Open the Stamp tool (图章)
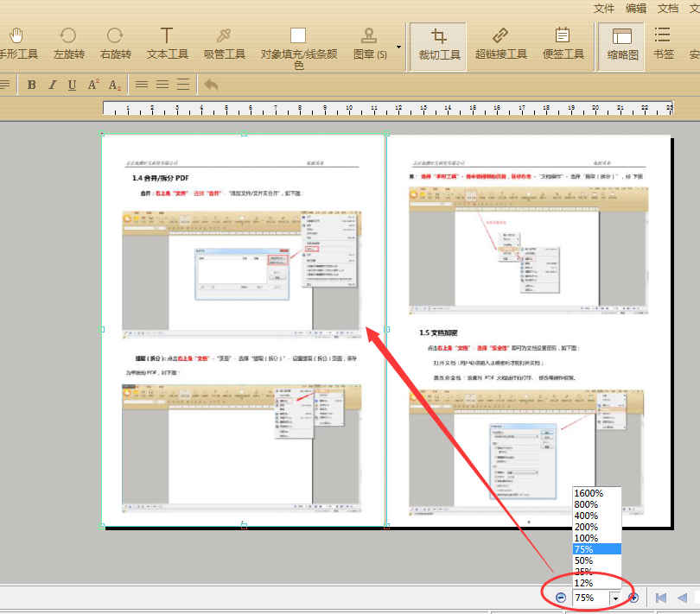Screen dimensions: 700x614 (370, 44)
